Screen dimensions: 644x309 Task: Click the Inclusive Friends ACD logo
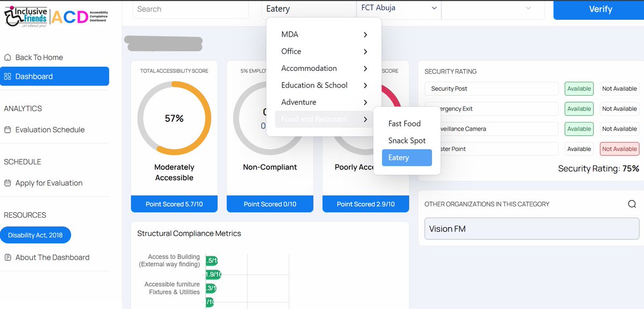point(55,18)
